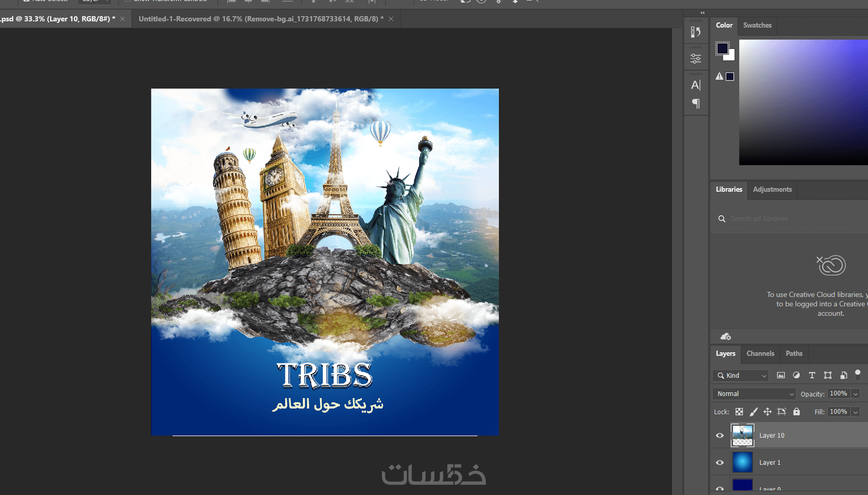
Task: Filter layers for pixel layers
Action: 781,376
